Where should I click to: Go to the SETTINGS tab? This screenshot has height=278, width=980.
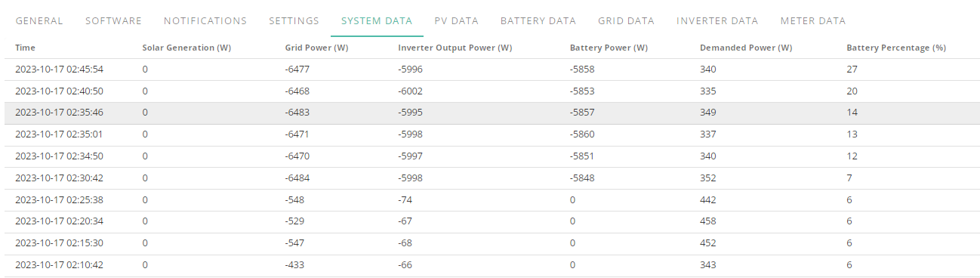coord(294,21)
